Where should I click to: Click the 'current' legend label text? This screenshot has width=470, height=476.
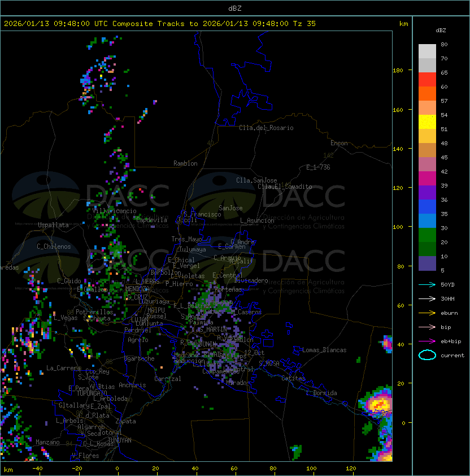tap(452, 355)
